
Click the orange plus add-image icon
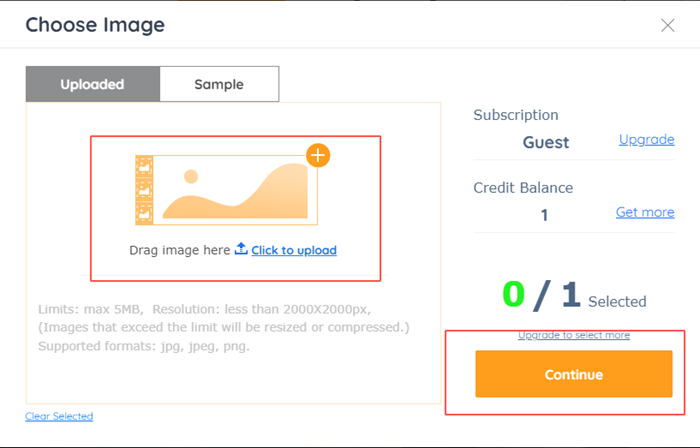tap(317, 155)
